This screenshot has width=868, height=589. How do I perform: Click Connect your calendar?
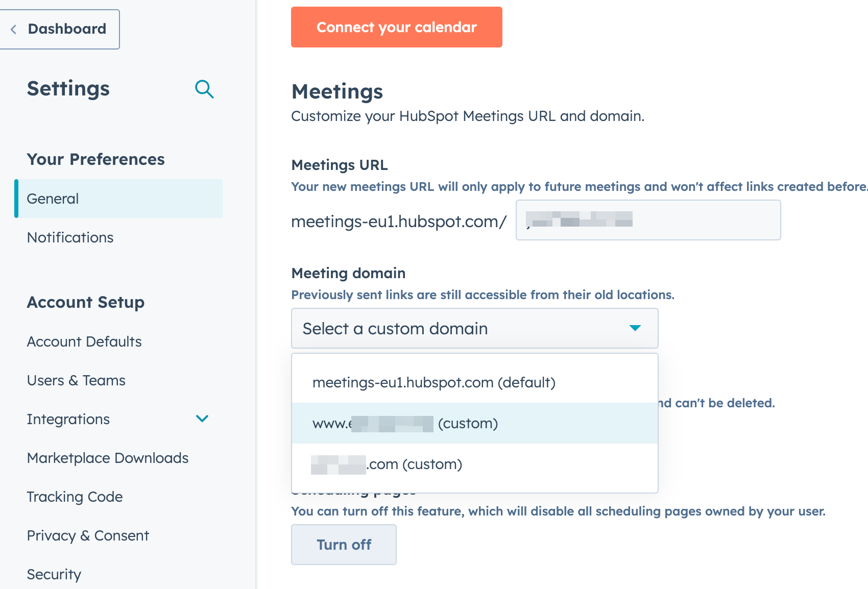[396, 27]
